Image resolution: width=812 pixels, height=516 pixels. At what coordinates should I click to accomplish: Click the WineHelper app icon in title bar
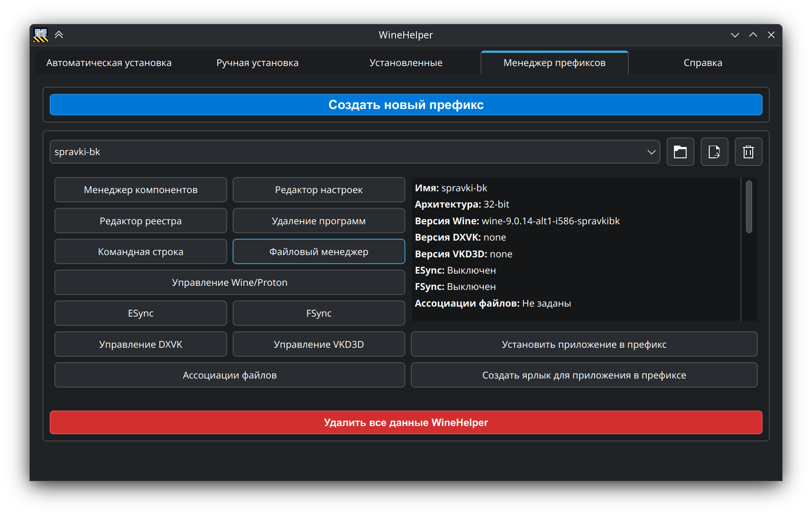point(41,35)
